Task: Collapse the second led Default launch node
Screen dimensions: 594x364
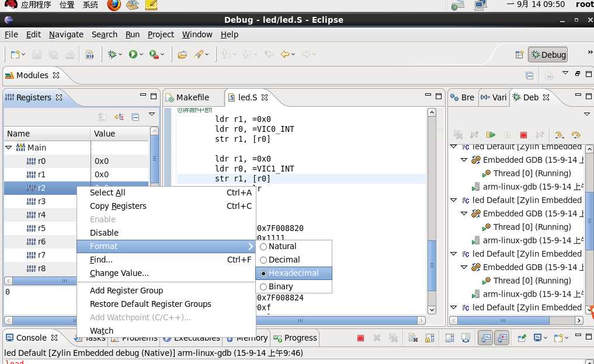Action: point(453,200)
